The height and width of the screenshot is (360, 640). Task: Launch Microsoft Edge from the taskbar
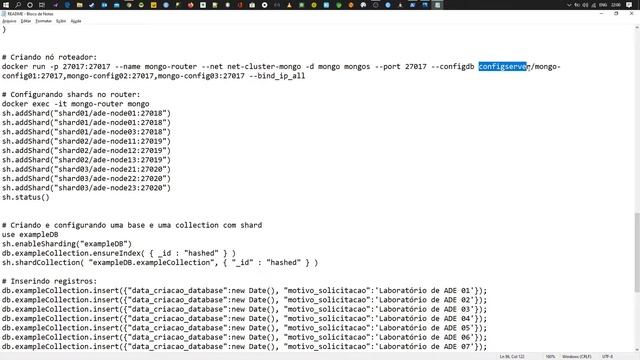pyautogui.click(x=67, y=5)
